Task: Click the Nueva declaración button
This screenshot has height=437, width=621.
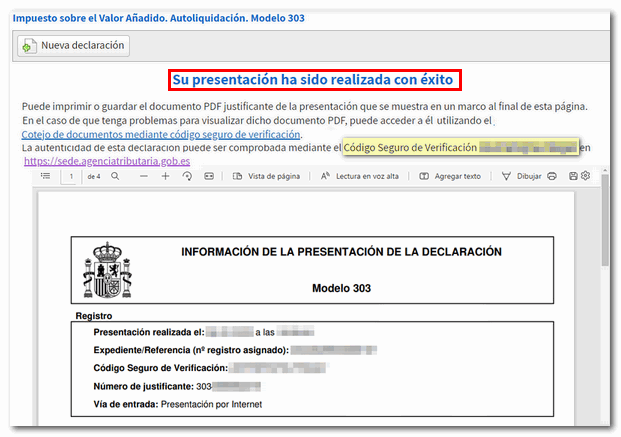Action: coord(73,46)
